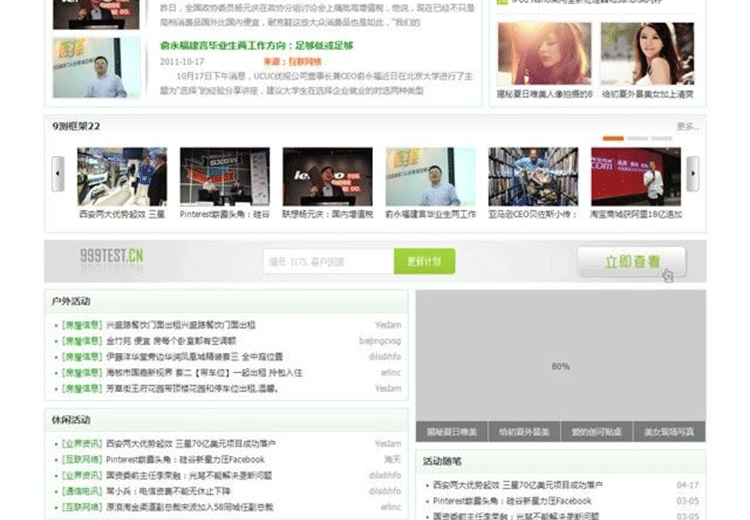
Task: Open the 俞永福 carousel thumbnail image
Action: (430, 177)
